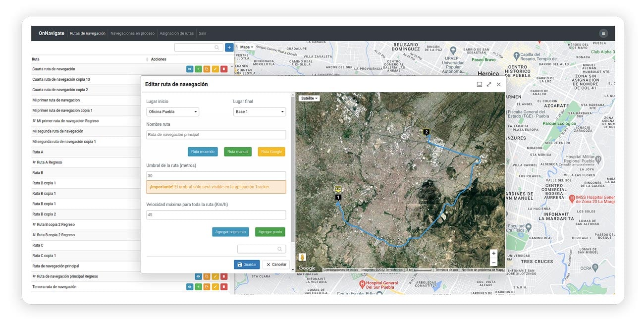Open the Lugar final dropdown
This screenshot has height=319, width=644.
(x=260, y=112)
